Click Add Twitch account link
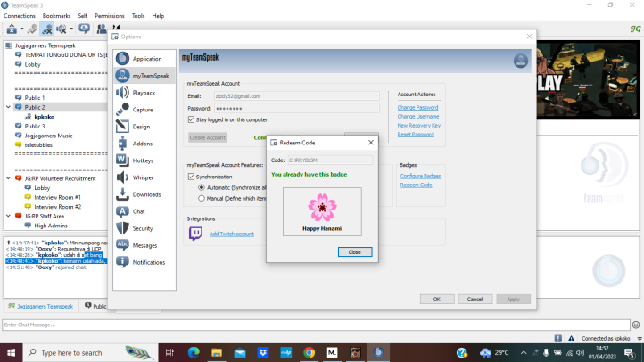The height and width of the screenshot is (362, 644). 232,234
